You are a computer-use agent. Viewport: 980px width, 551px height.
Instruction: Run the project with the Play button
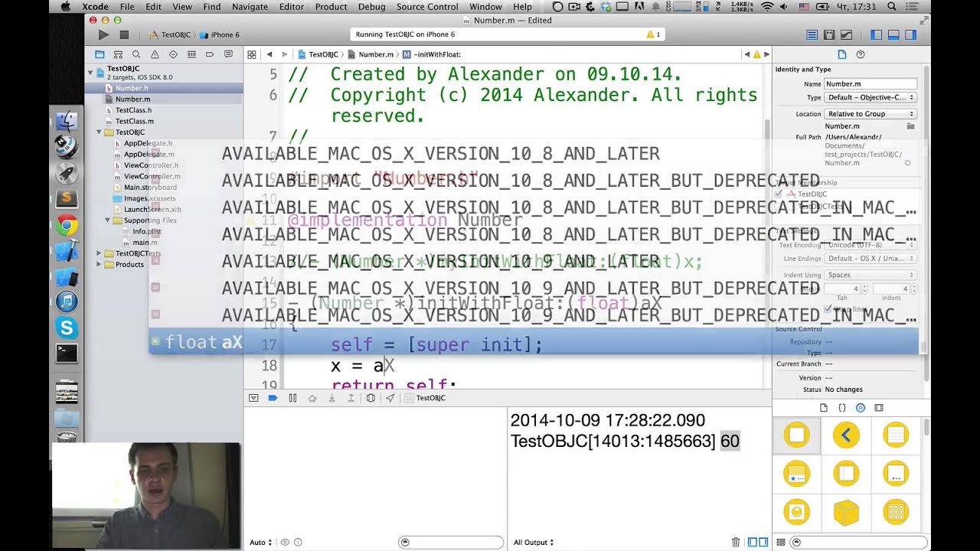(x=103, y=35)
